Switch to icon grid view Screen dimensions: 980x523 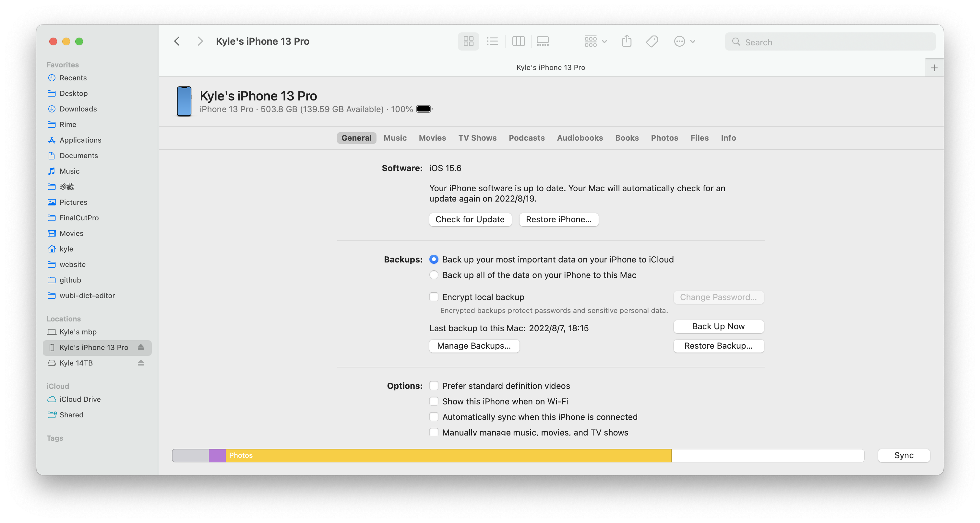point(468,41)
